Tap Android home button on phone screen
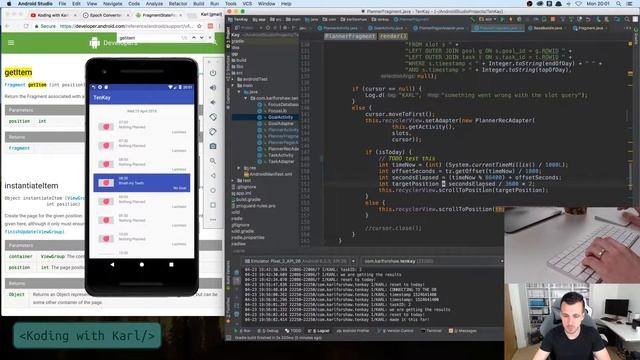640x360 pixels. coord(142,264)
